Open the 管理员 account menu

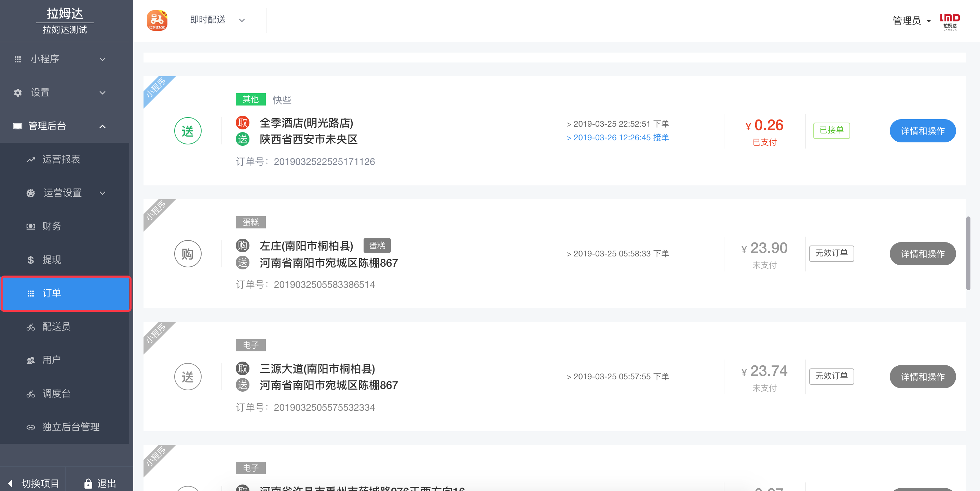[x=912, y=20]
